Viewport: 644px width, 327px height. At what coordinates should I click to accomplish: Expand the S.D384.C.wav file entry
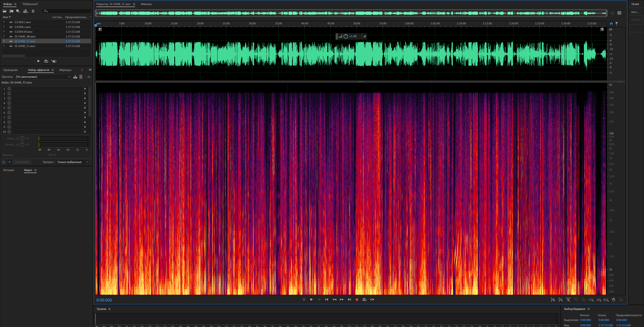point(4,22)
